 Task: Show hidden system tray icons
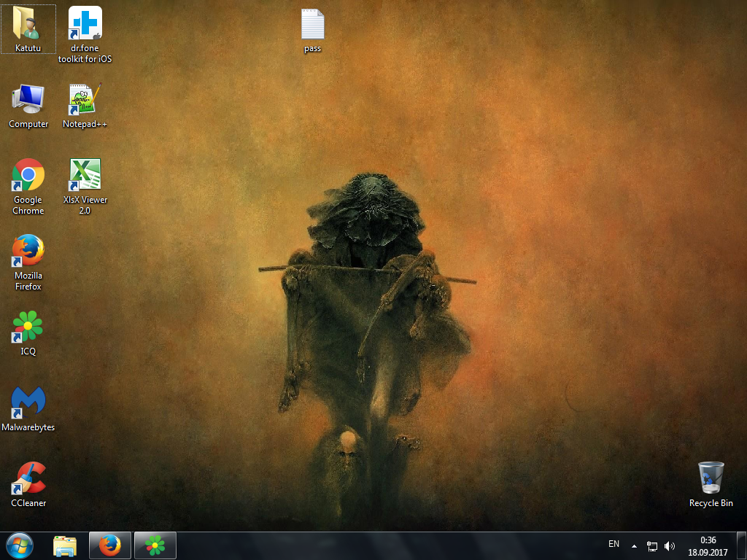pos(634,545)
